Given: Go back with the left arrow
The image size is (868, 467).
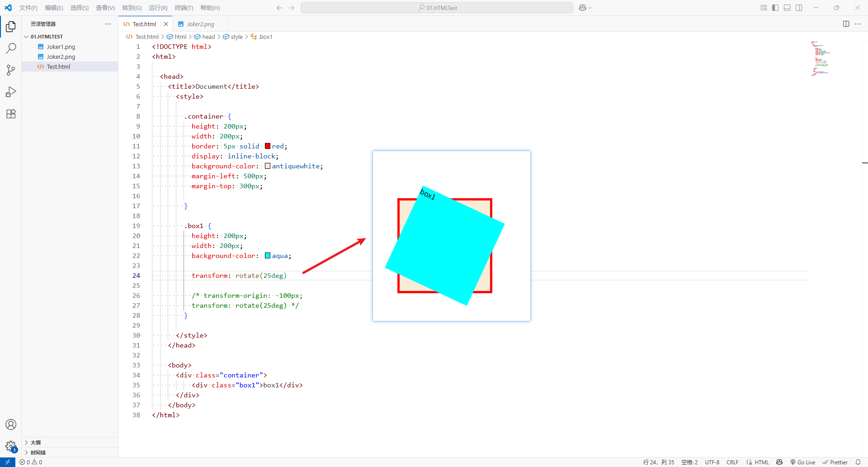Looking at the screenshot, I should (279, 8).
